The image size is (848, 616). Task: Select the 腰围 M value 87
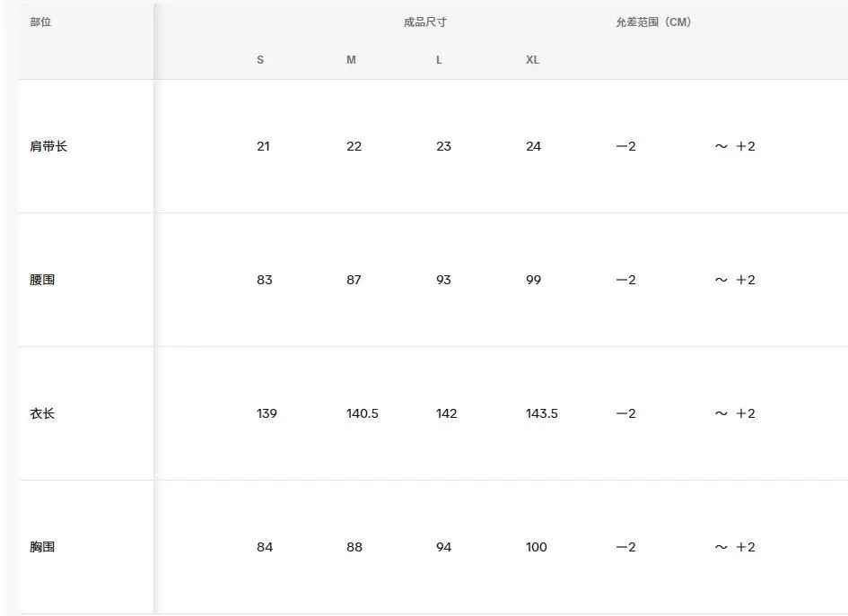tap(354, 280)
